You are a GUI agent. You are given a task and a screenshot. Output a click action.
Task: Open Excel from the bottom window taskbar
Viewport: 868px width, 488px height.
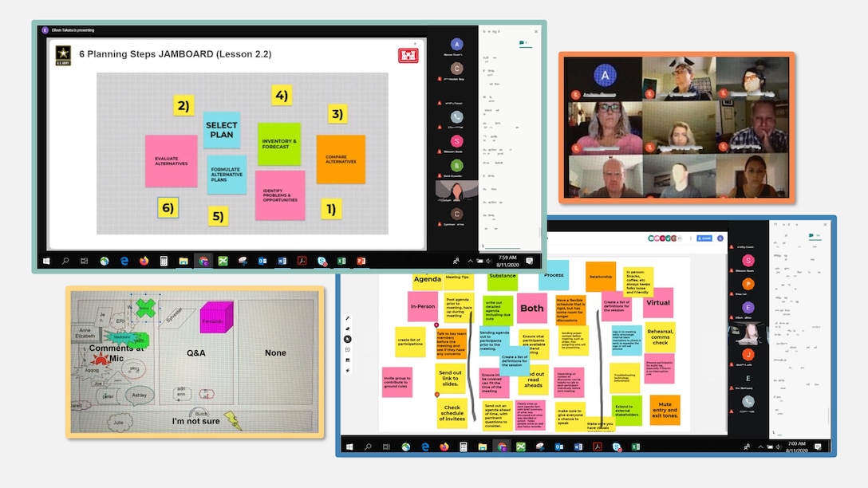pos(636,447)
